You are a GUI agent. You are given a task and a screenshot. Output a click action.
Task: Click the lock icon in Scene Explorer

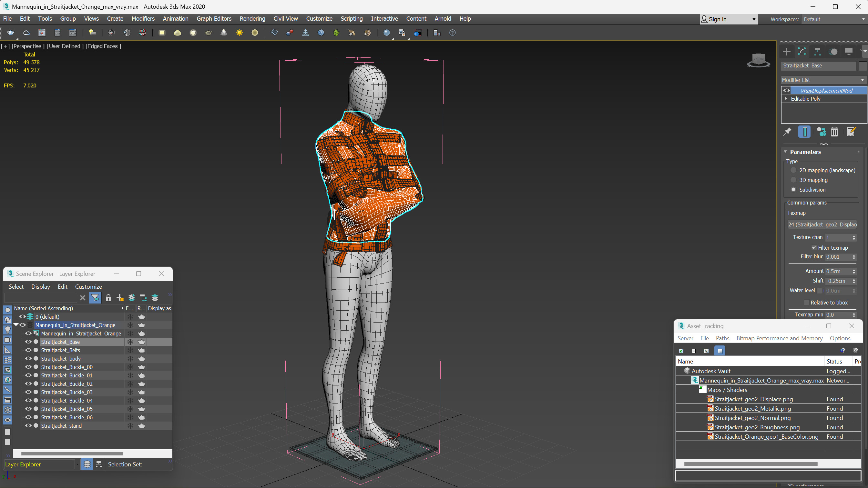pyautogui.click(x=108, y=298)
